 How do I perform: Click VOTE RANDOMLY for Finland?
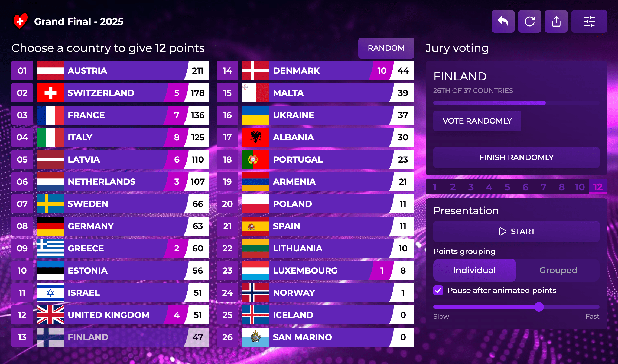pyautogui.click(x=477, y=121)
